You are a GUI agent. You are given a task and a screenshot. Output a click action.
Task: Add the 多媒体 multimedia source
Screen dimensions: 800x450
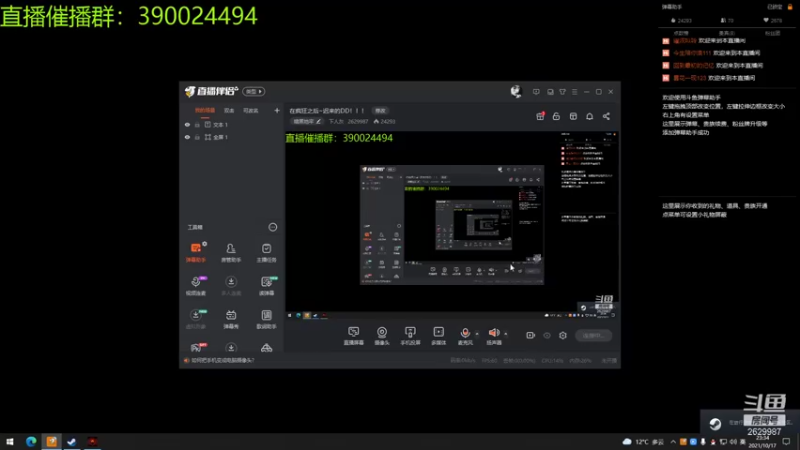point(438,336)
